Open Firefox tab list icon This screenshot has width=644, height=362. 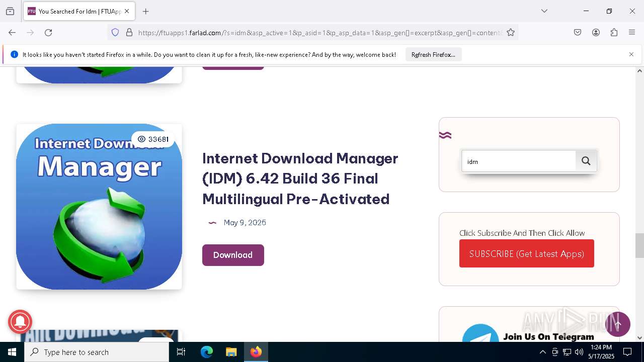tap(10, 11)
